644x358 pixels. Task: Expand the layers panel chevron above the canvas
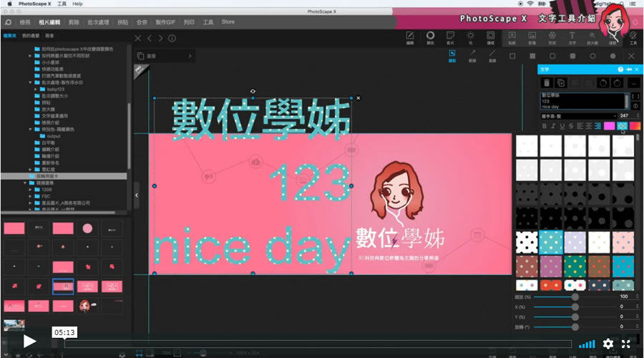pyautogui.click(x=190, y=55)
